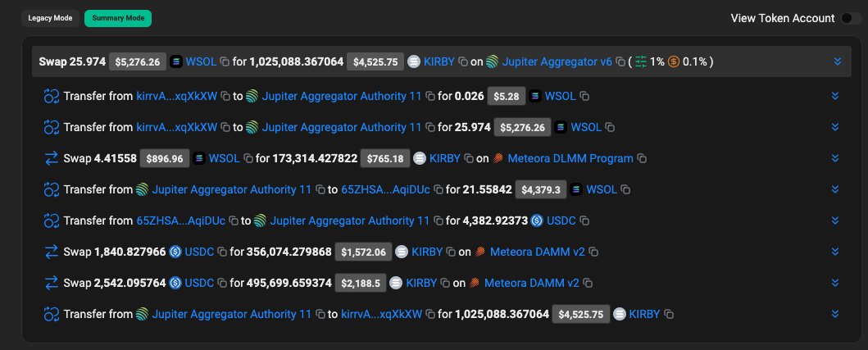Copy USDC address in 1,840.827966 swap row
The height and width of the screenshot is (350, 868).
(x=222, y=252)
